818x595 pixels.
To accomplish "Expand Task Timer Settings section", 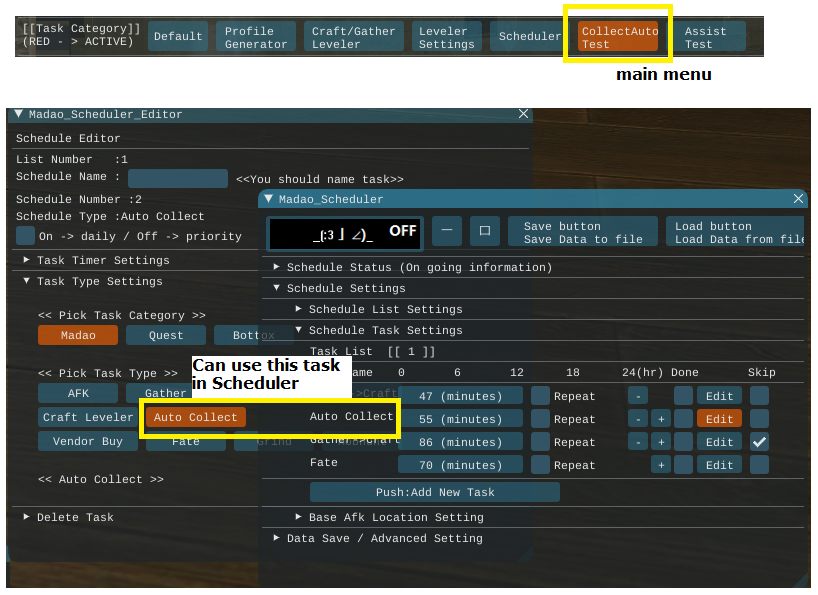I will [26, 260].
